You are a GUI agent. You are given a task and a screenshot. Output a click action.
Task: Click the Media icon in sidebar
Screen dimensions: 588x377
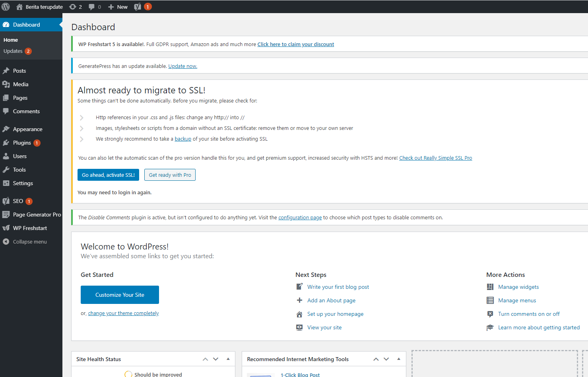point(6,84)
